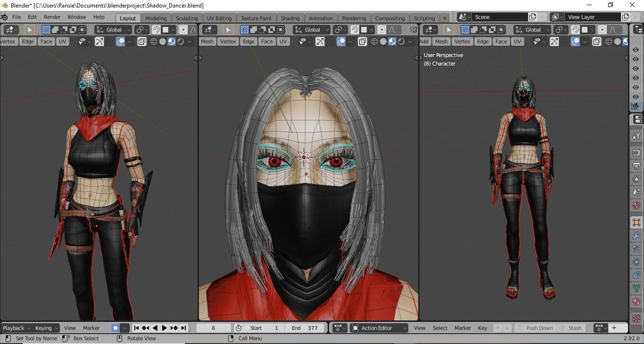Click the current frame field showing 8
This screenshot has height=344, width=644.
coord(213,328)
